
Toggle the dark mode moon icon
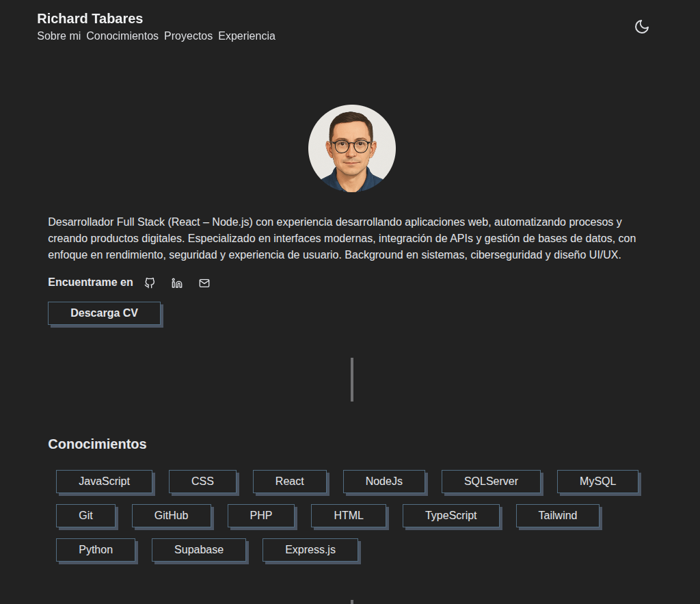coord(641,27)
